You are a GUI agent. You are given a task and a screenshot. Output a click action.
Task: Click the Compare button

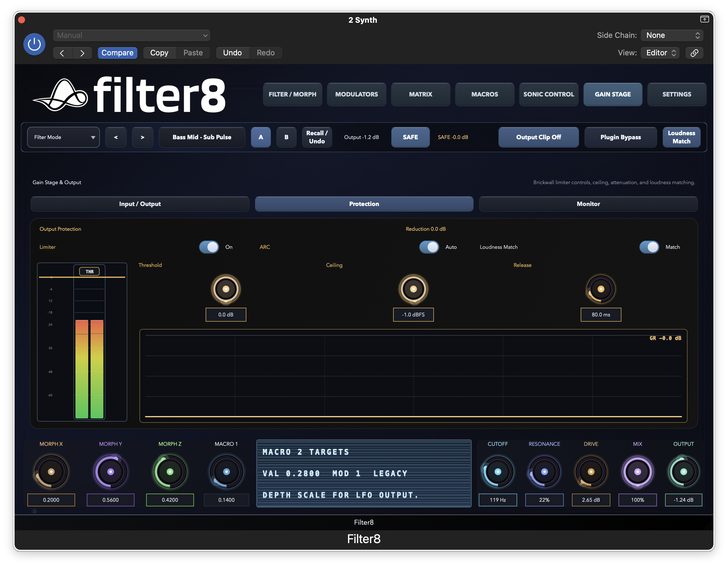117,53
